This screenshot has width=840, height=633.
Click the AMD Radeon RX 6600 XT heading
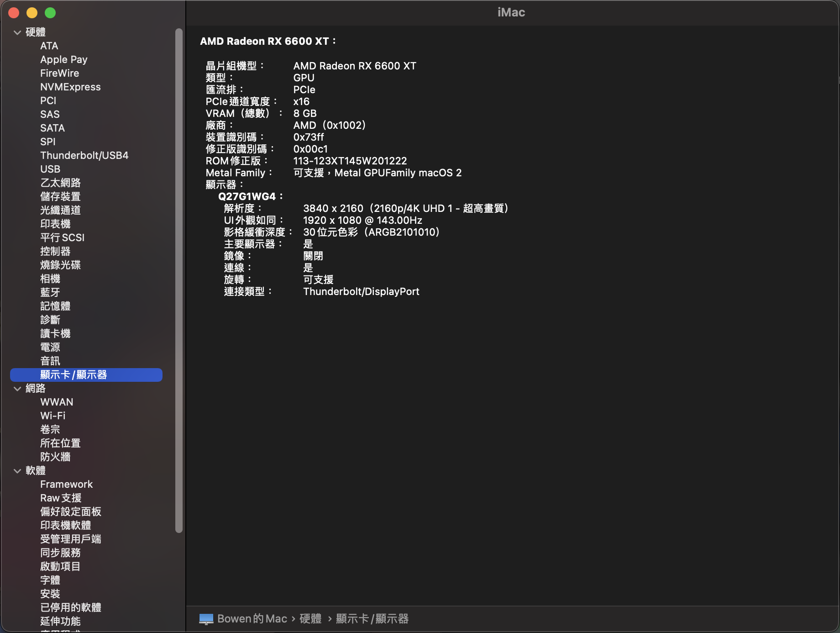coord(268,42)
